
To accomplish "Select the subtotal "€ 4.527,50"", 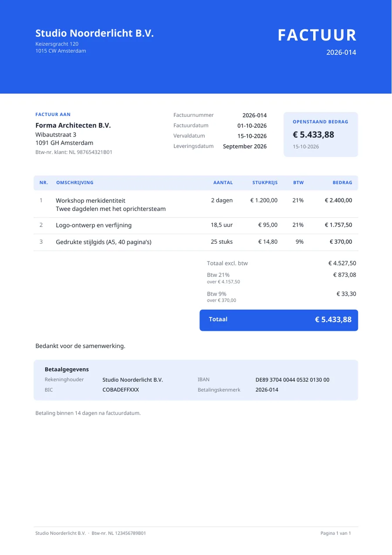I will tap(342, 263).
